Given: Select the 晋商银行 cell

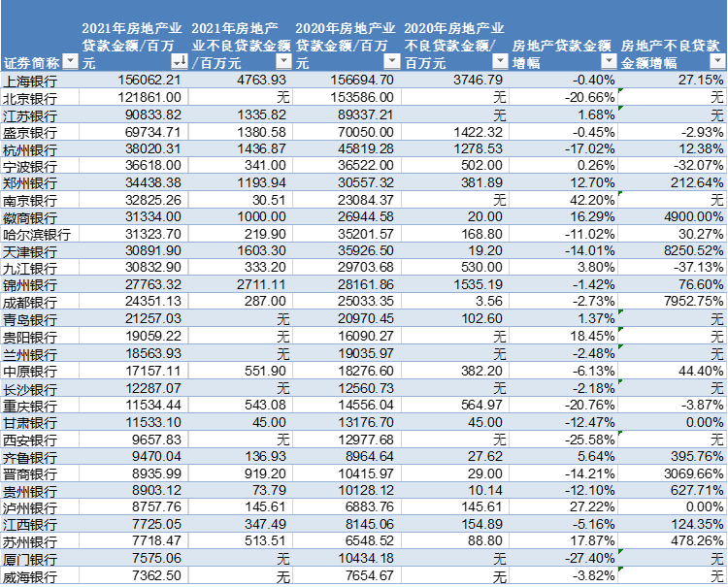Looking at the screenshot, I should pos(41,473).
